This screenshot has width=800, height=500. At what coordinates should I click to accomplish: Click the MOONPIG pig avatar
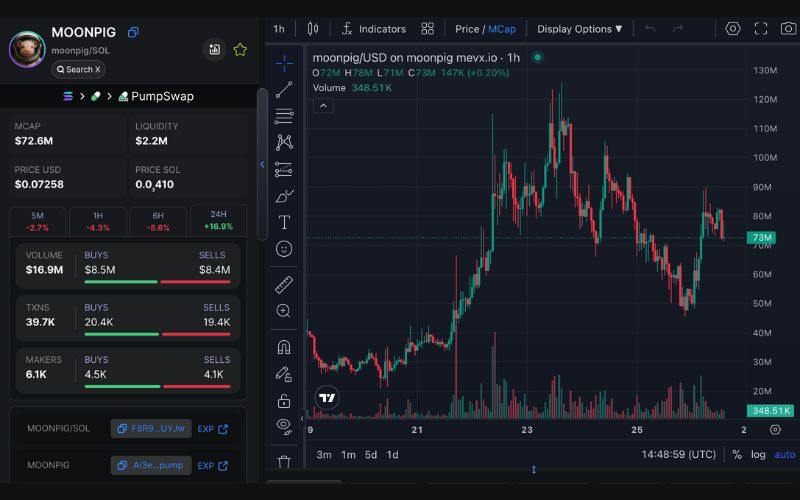click(x=27, y=49)
